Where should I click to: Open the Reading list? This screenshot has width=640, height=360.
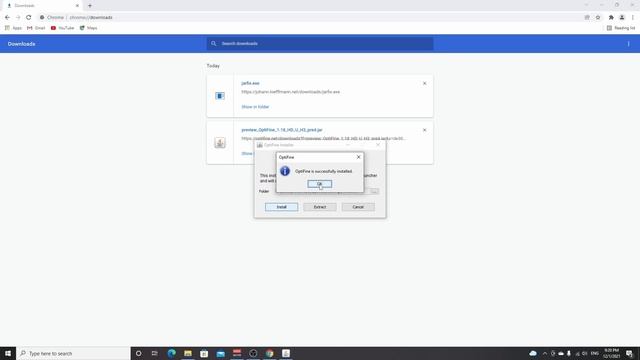point(621,28)
